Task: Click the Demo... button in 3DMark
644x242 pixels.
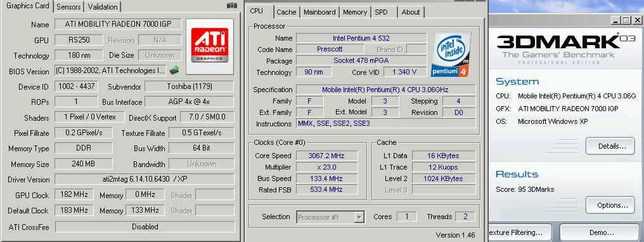Action: coord(602,232)
